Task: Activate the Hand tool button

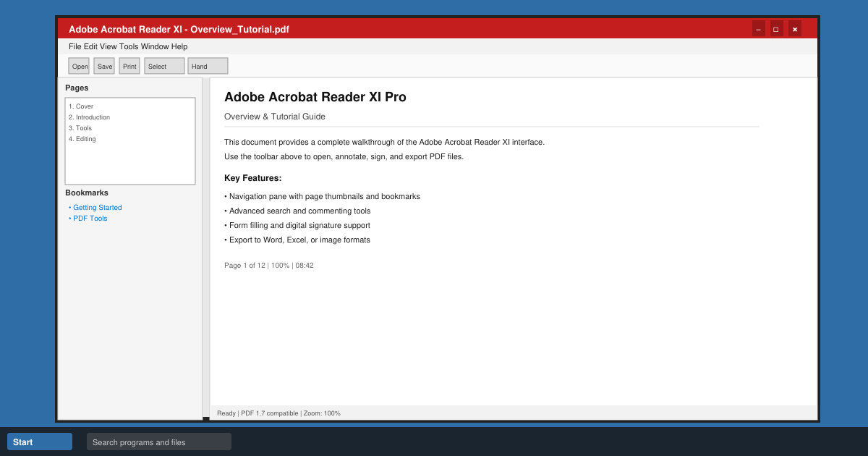Action: click(208, 66)
